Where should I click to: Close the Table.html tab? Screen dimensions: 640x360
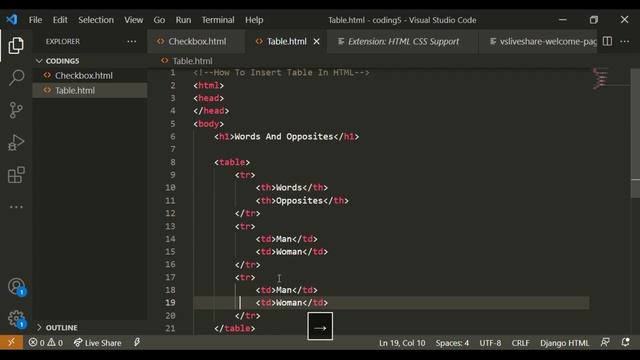[x=316, y=42]
